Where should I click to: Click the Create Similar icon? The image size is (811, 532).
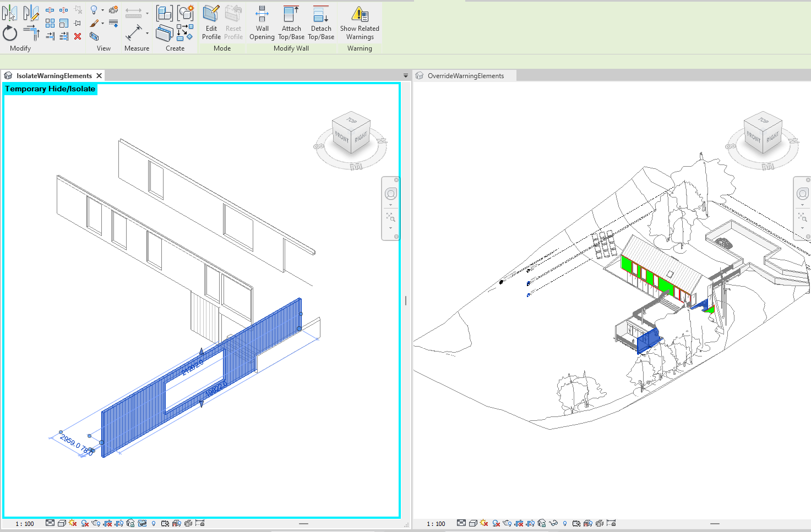(x=185, y=32)
